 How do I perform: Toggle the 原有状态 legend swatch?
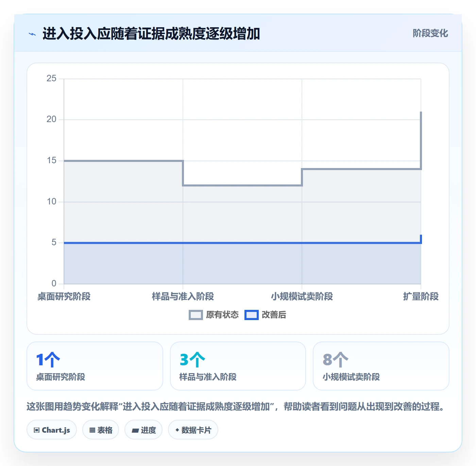pos(195,315)
